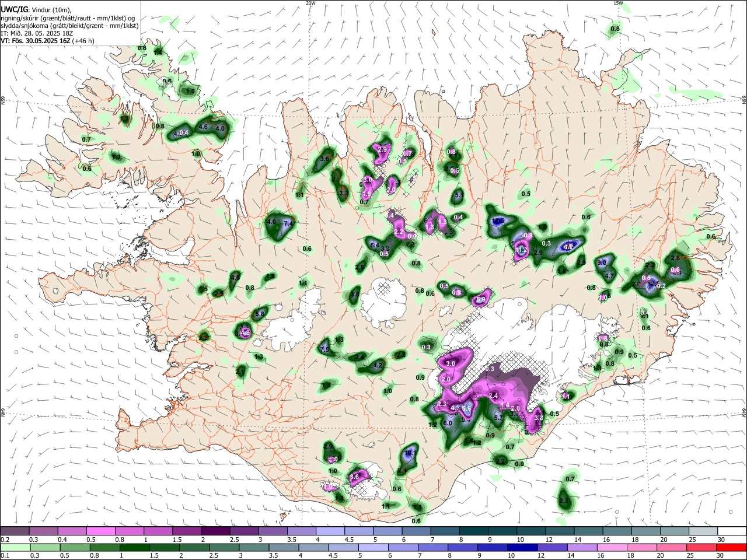Click the 5.8 precipitation value on the map
The width and height of the screenshot is (747, 560).
click(x=260, y=314)
